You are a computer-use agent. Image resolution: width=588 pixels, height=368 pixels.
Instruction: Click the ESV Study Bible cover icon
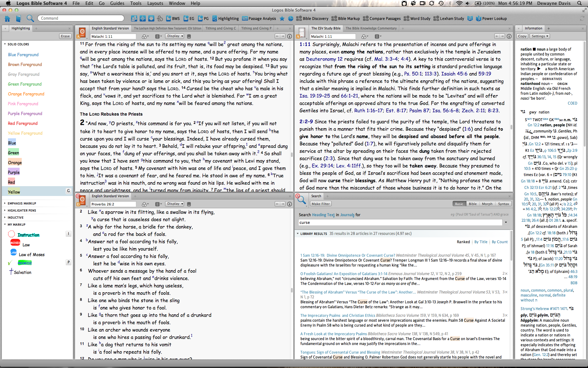tap(302, 32)
